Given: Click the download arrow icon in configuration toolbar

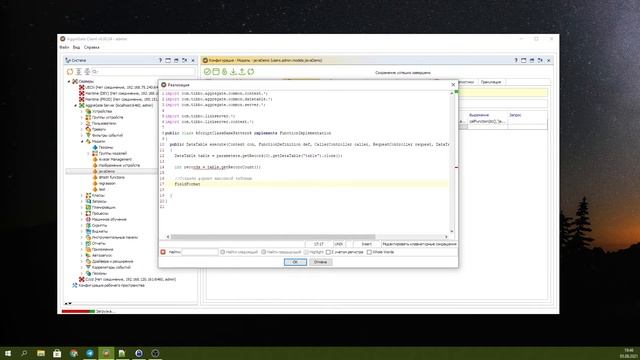Looking at the screenshot, I should pos(233,71).
